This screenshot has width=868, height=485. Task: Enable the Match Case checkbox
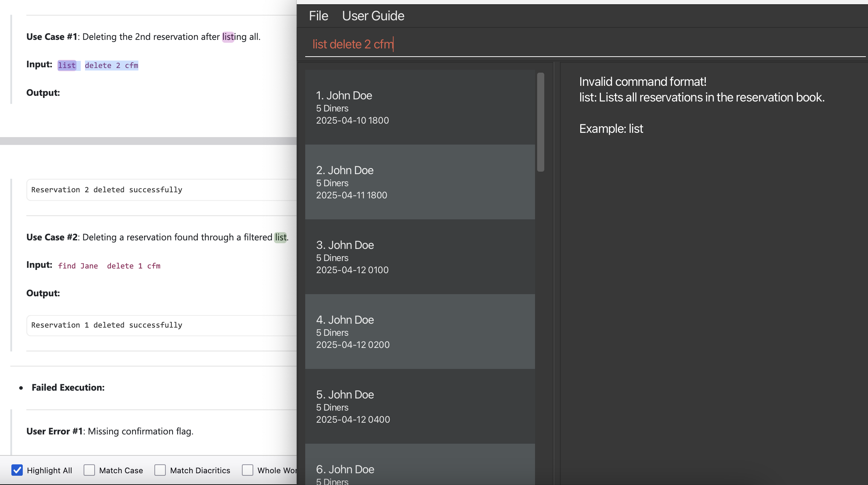(89, 470)
